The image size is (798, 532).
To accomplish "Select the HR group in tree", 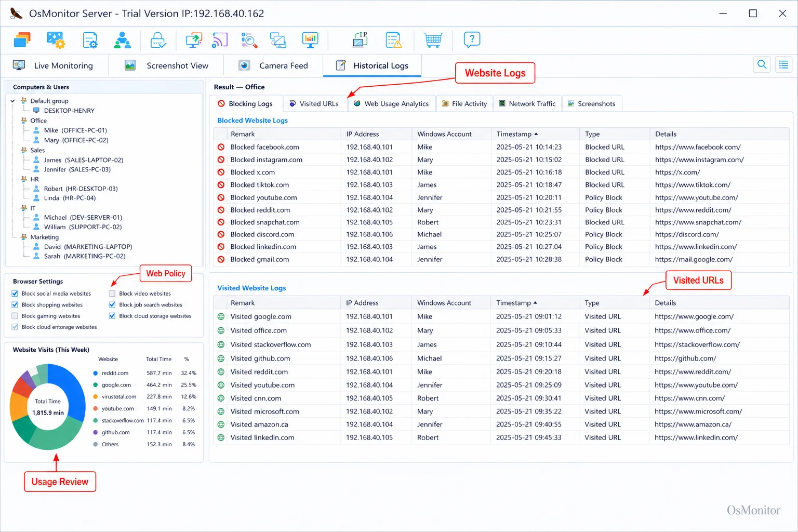I will [x=34, y=179].
